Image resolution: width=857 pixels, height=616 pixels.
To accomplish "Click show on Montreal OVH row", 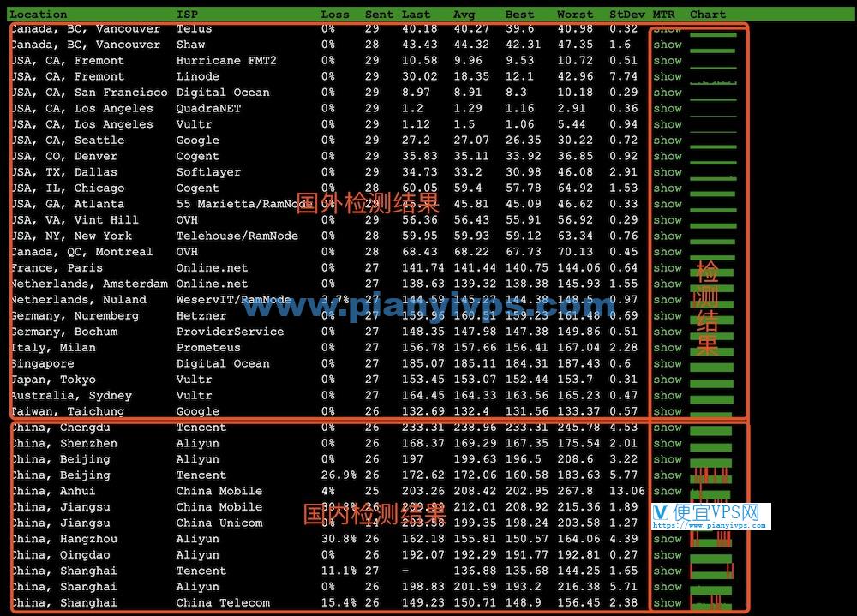I will click(668, 252).
